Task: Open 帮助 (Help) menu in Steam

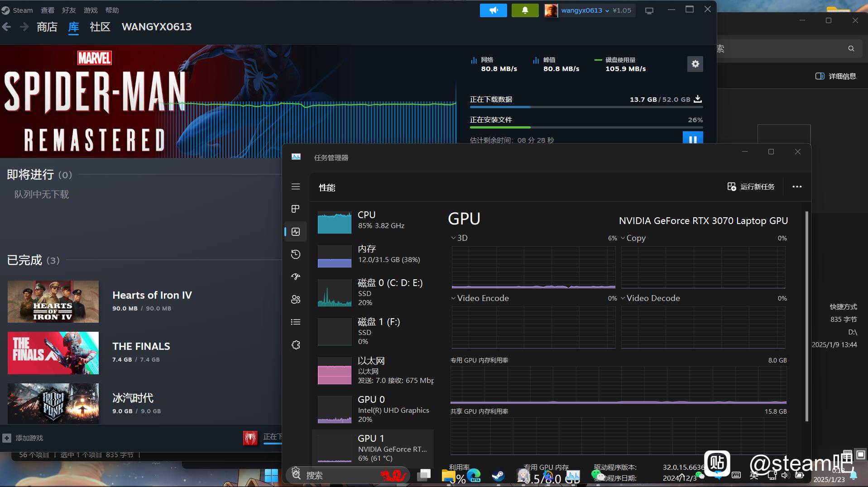Action: [x=112, y=10]
